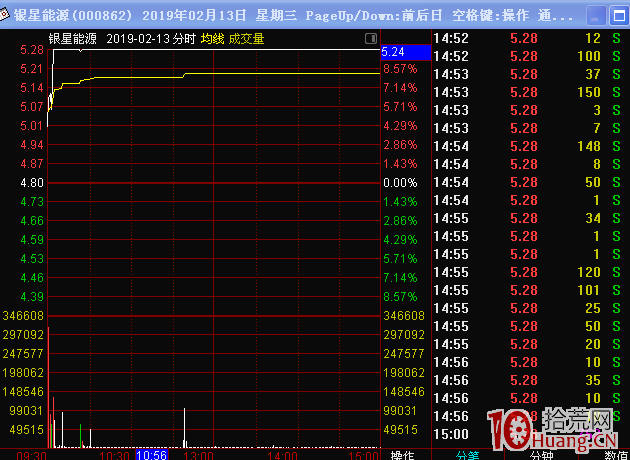Screen dimensions: 630x460
Task: Select the 14:54 trade with volume 8
Action: [531, 164]
